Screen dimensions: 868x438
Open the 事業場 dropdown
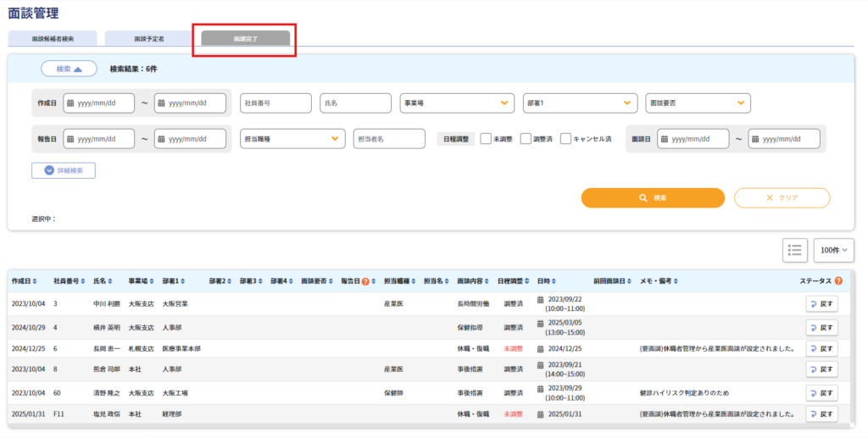point(457,103)
